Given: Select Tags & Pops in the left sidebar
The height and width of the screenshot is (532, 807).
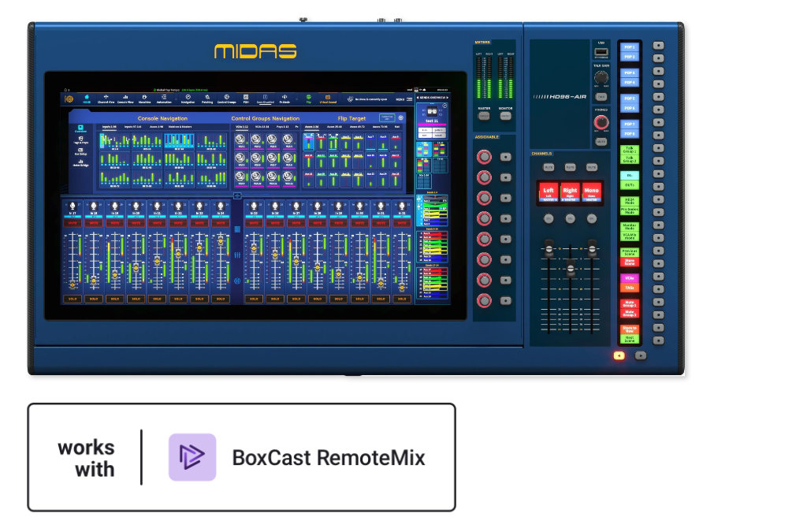Looking at the screenshot, I should [81, 140].
